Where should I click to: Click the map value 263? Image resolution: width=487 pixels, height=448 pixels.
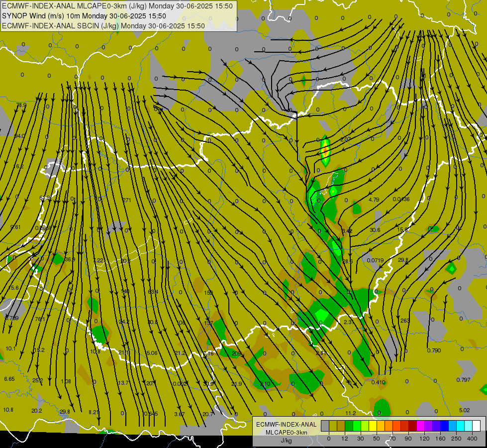coord(405,321)
